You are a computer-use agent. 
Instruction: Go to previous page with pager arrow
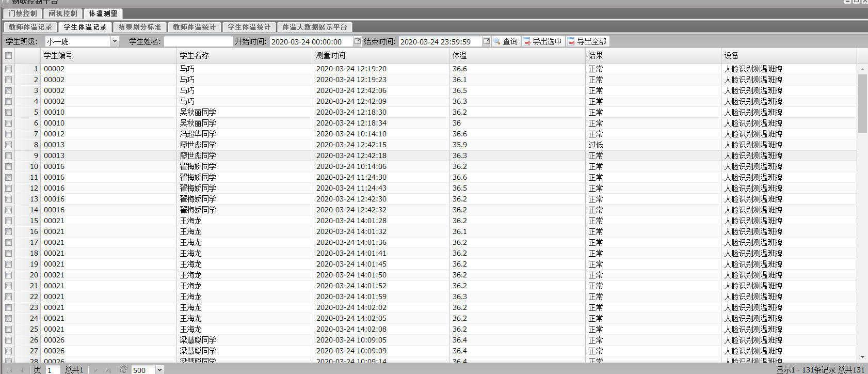point(22,370)
